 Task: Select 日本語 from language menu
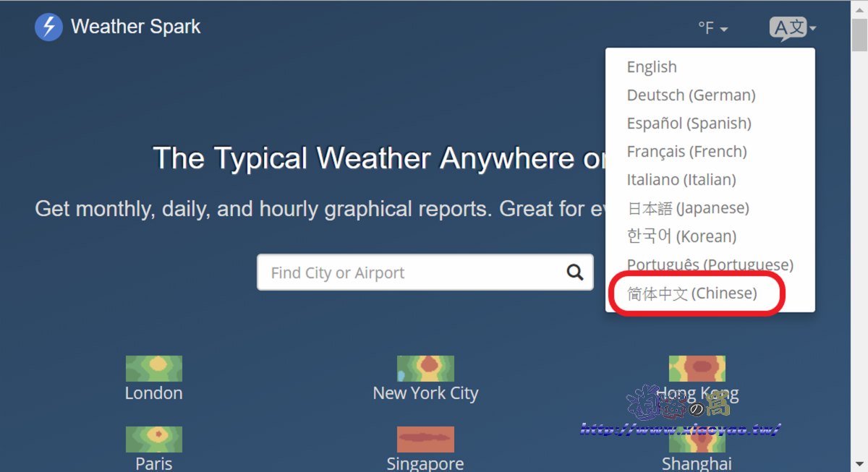(x=688, y=207)
